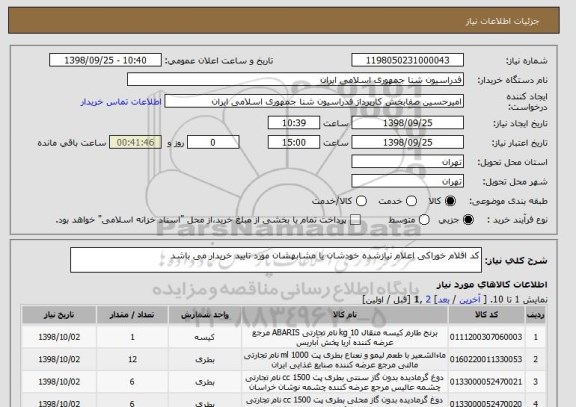
Task: Click the تاریخ ایجاد نیاز date field
Action: 407,123
